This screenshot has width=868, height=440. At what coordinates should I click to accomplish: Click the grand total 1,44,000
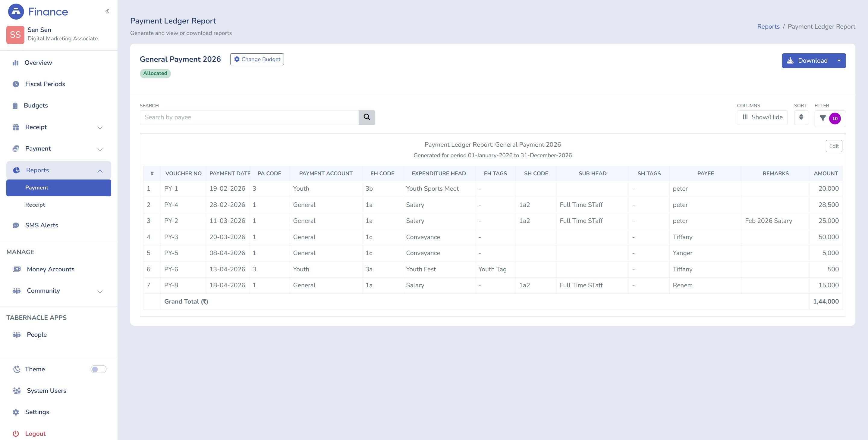[x=826, y=302]
